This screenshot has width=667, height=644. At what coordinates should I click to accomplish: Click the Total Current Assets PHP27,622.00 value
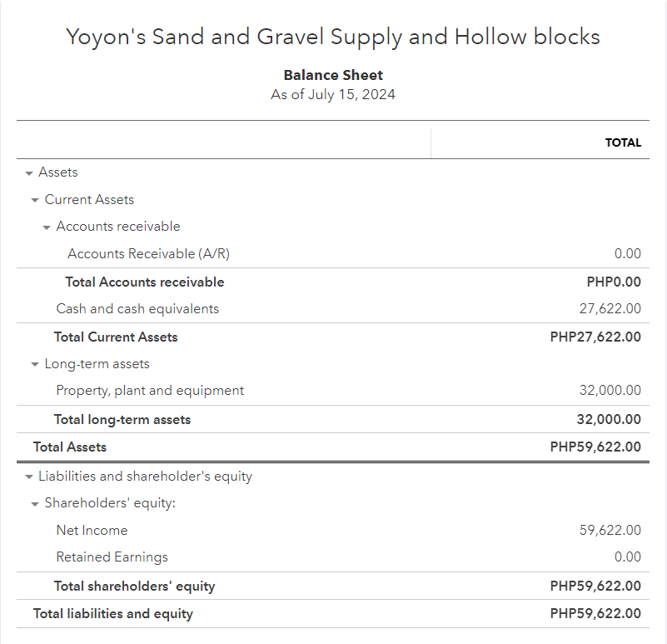(595, 337)
